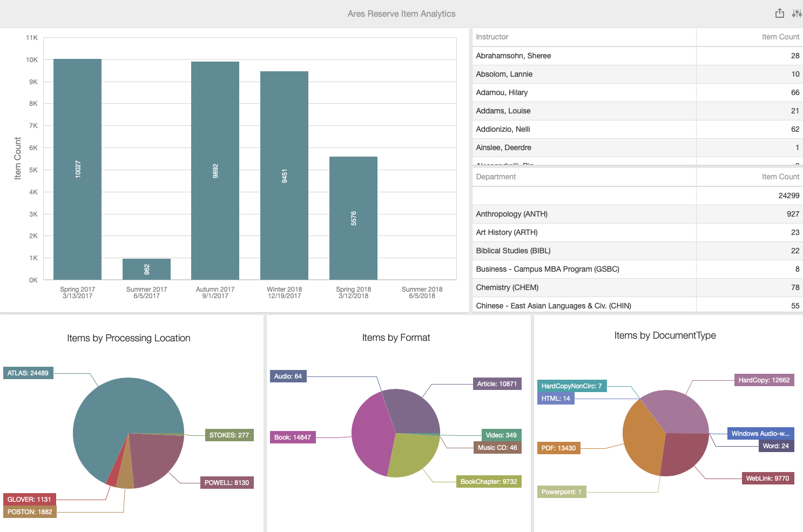Open the filter settings sliders icon

[x=797, y=13]
